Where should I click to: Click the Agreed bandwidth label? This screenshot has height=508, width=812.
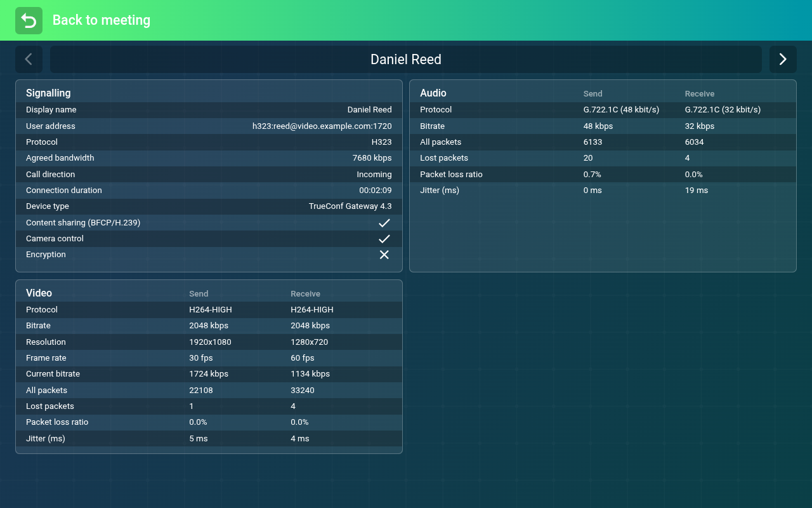tap(60, 158)
